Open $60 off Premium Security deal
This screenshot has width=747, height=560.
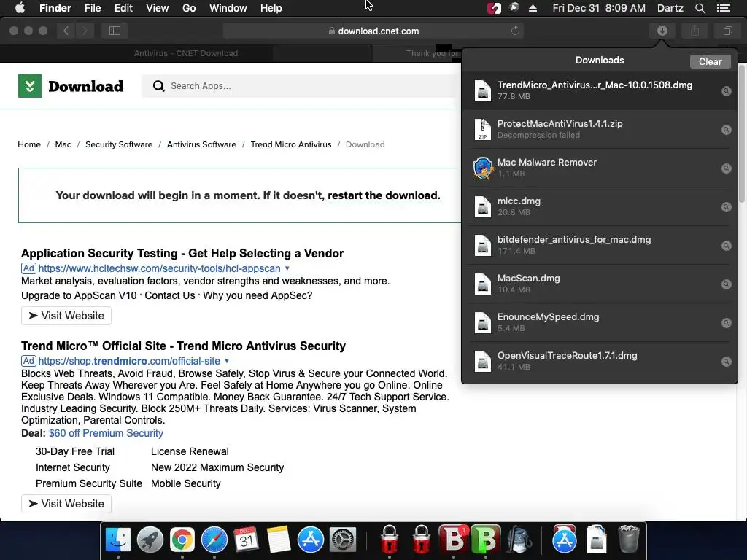pos(106,433)
